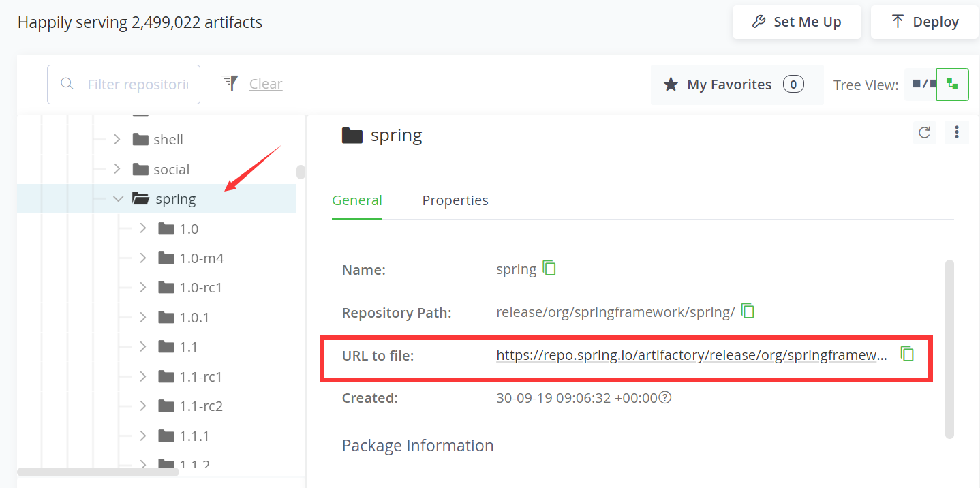
Task: Expand the 1.0-rc1 version folder
Action: [x=142, y=288]
